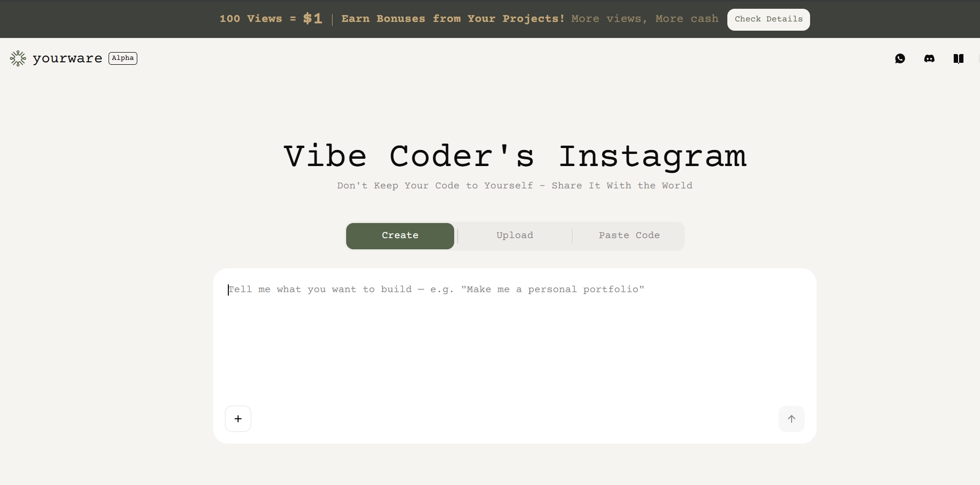Switch to the Upload tab
This screenshot has height=485, width=980.
515,236
